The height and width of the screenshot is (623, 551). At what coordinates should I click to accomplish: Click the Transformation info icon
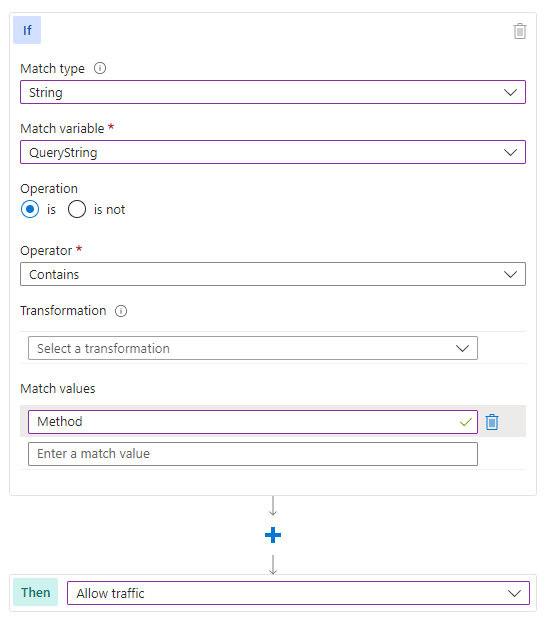click(x=121, y=311)
